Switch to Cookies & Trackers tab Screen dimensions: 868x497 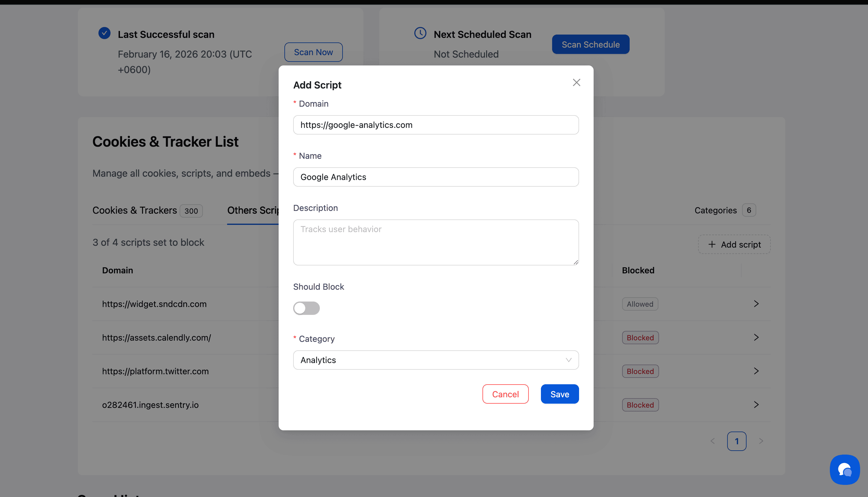click(135, 210)
